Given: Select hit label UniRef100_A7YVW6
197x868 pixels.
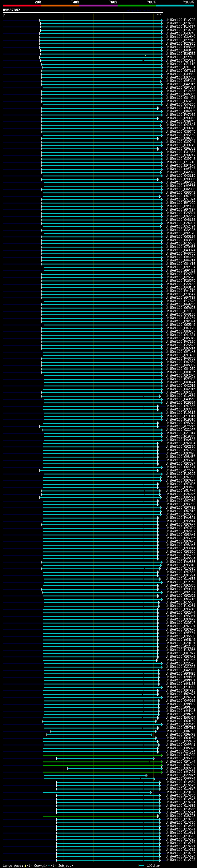Looking at the screenshot, I should click(180, 470).
